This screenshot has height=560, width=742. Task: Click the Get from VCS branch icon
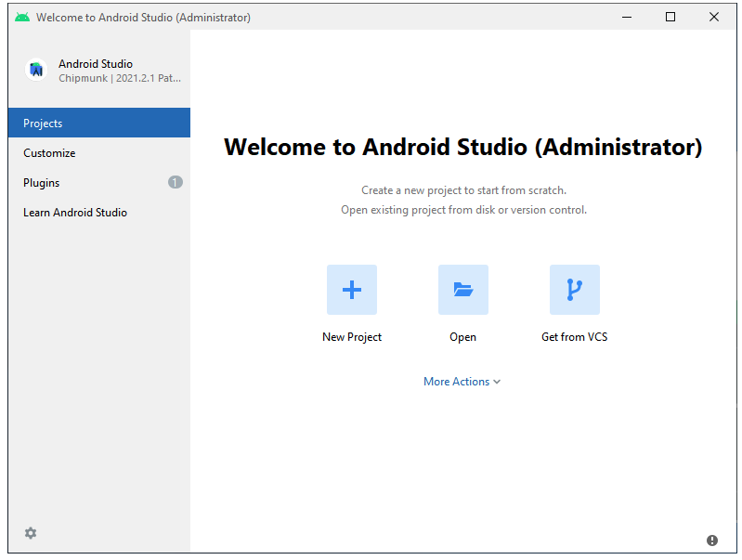574,290
